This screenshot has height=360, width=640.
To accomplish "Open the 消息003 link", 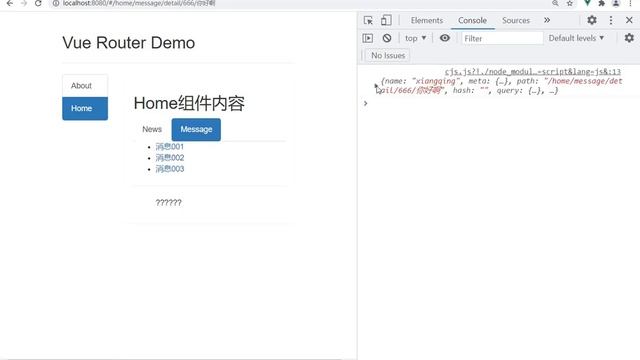I will pos(170,169).
